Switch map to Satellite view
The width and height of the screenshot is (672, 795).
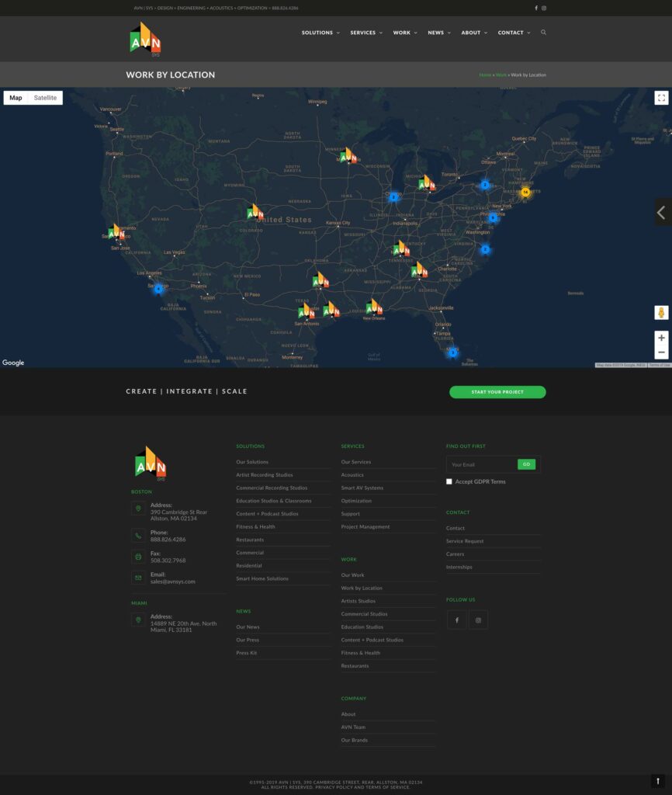(45, 98)
